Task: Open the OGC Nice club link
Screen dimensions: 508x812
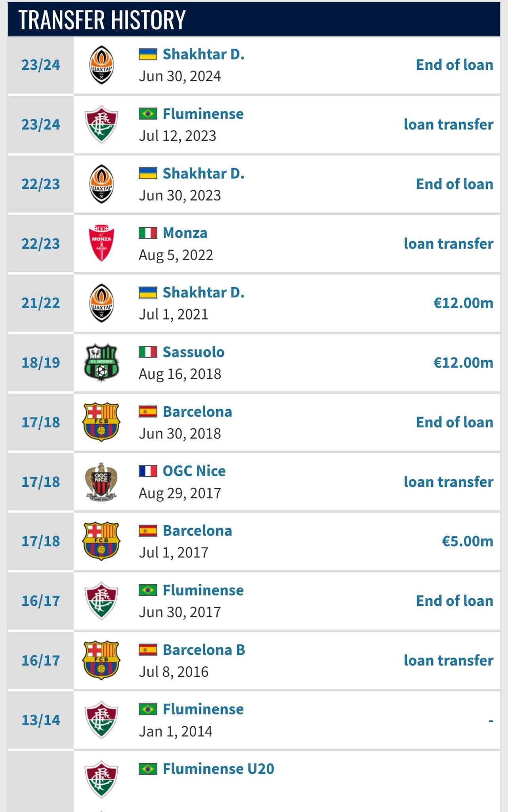Action: pyautogui.click(x=194, y=471)
